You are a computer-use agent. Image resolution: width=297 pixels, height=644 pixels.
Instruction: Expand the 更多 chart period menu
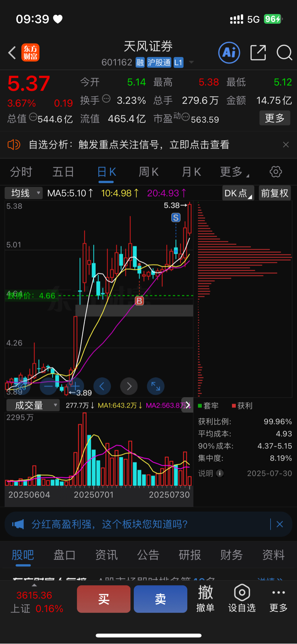click(234, 172)
